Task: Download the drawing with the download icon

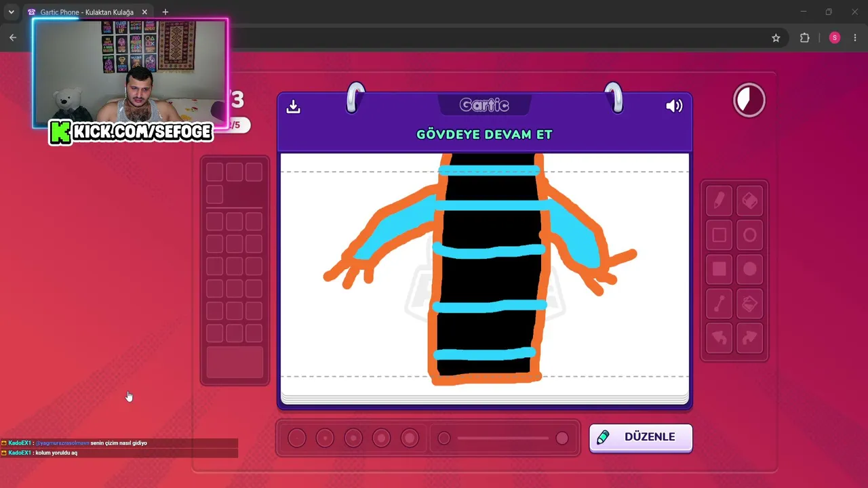Action: (x=293, y=106)
